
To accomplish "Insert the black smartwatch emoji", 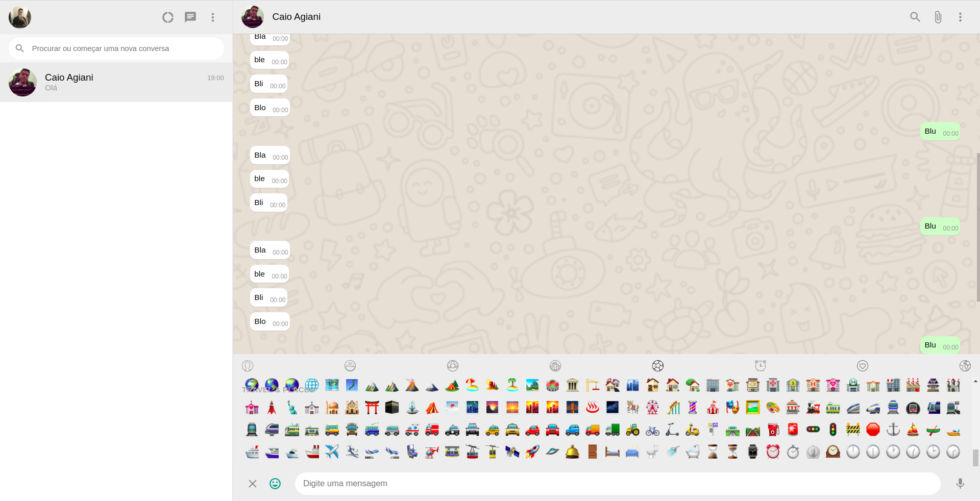I will (753, 452).
